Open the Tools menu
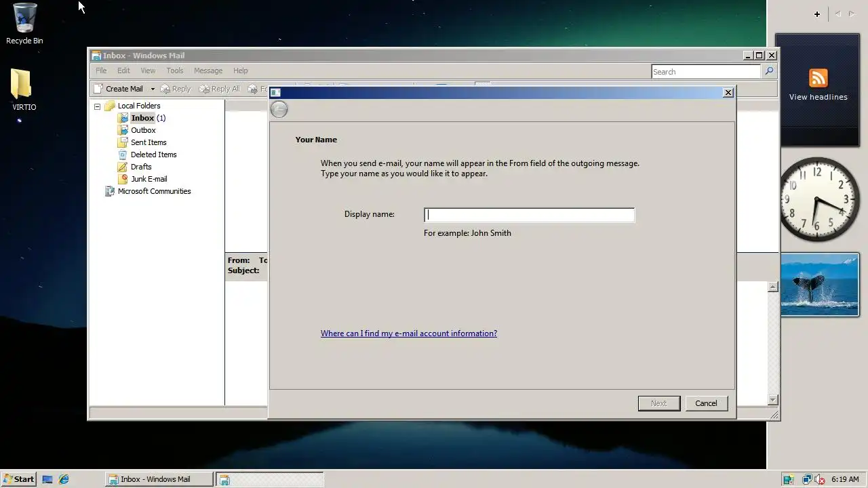This screenshot has width=868, height=488. 175,70
